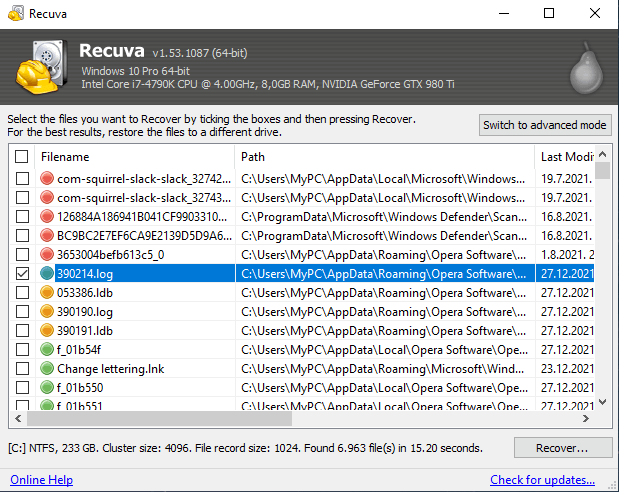Sort by Last Modified column header

[565, 157]
